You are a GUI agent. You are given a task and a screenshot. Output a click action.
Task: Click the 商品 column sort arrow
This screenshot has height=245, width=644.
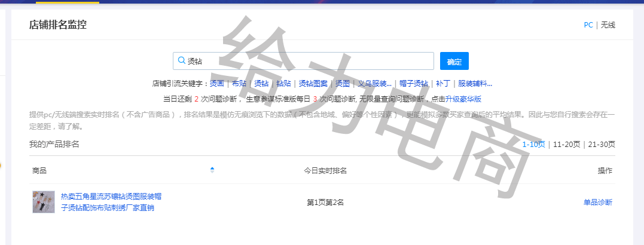tap(212, 170)
